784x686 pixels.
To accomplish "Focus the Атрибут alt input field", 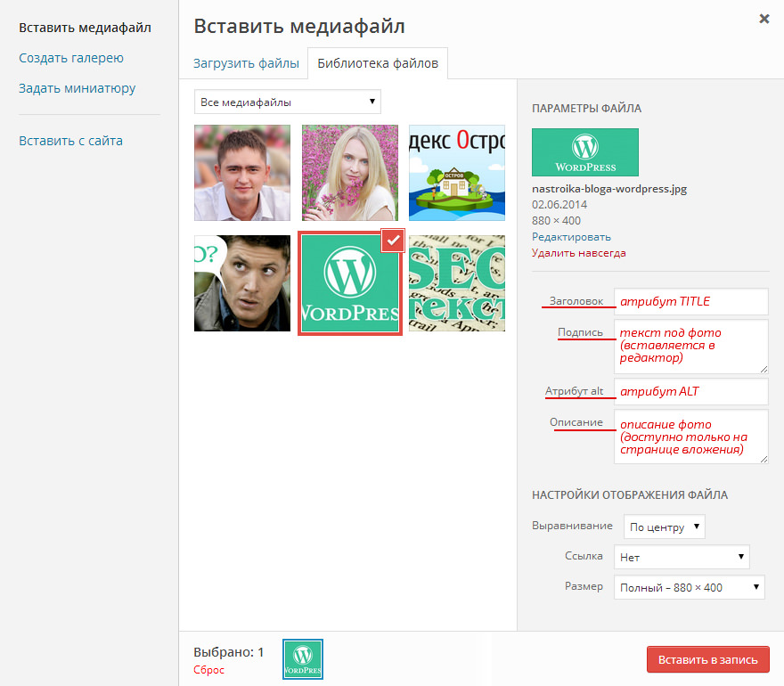I will 691,391.
